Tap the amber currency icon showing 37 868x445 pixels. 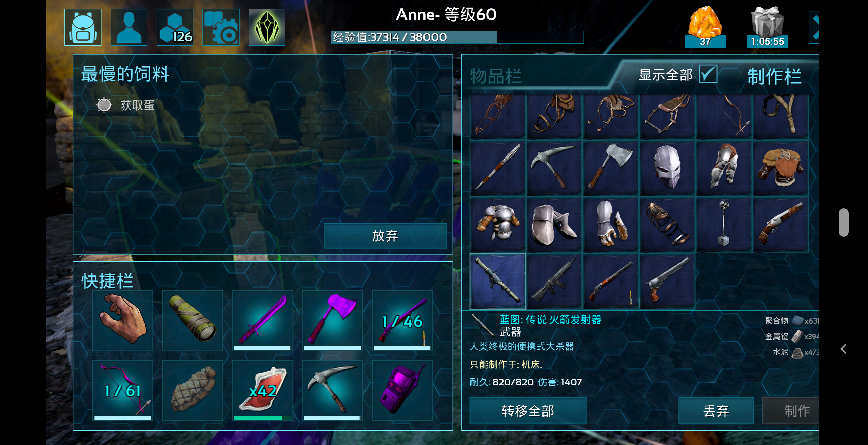pyautogui.click(x=705, y=26)
